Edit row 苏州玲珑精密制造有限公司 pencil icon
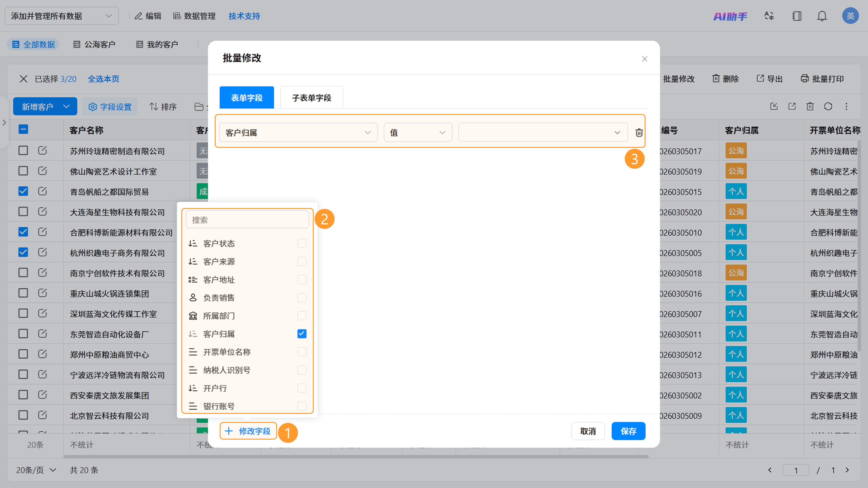The width and height of the screenshot is (868, 488). (42, 150)
